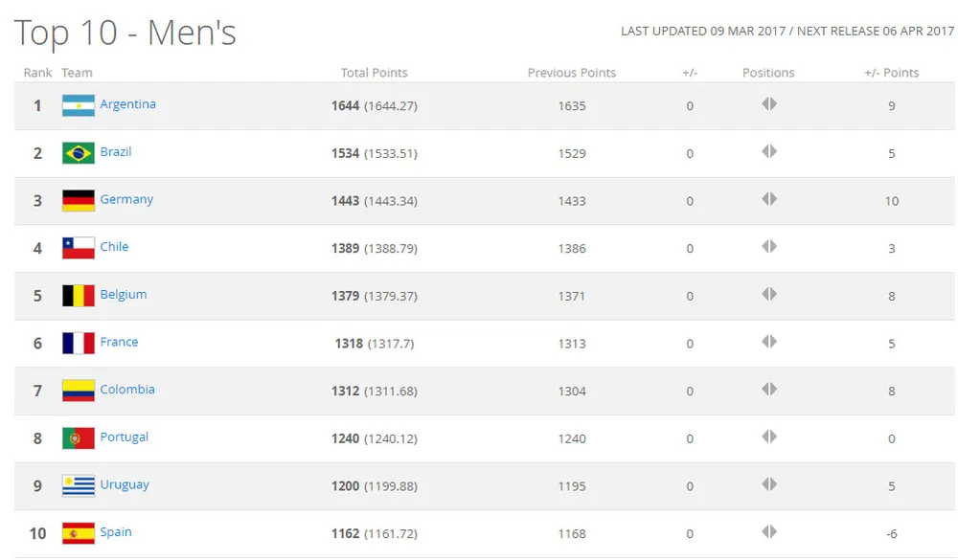The image size is (958, 560).
Task: Click the France flag icon
Action: coord(79,343)
